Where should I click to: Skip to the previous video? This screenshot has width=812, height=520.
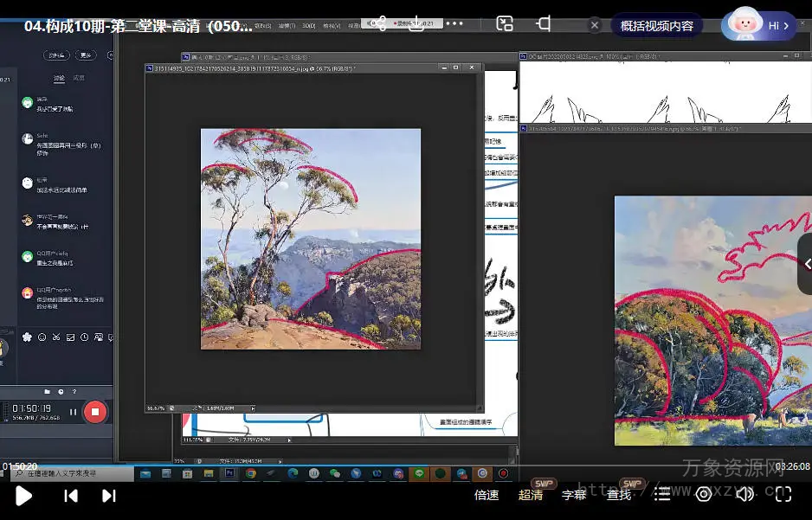pyautogui.click(x=71, y=496)
